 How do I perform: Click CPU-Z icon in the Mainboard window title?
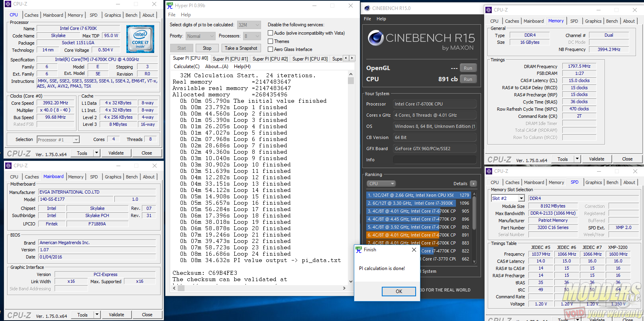point(8,166)
